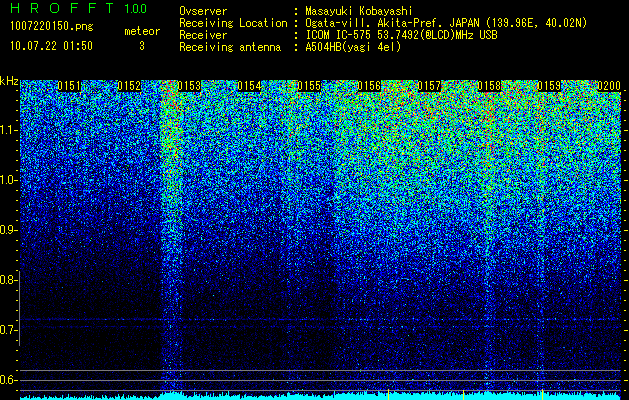Select the observer name Masayuki Kobayashi

359,11
